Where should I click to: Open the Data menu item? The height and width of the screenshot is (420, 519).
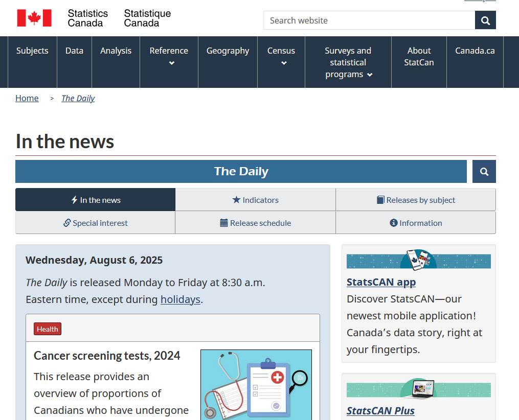click(74, 62)
